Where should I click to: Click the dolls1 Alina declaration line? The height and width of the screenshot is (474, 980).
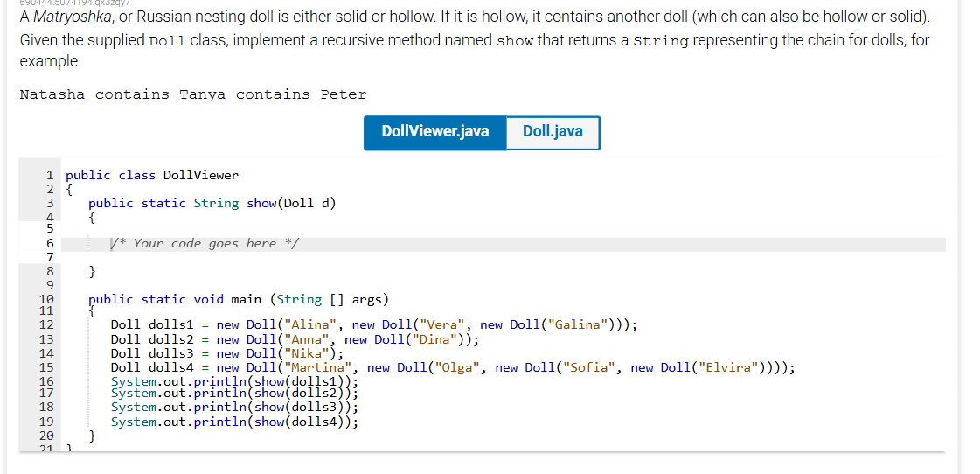click(374, 324)
